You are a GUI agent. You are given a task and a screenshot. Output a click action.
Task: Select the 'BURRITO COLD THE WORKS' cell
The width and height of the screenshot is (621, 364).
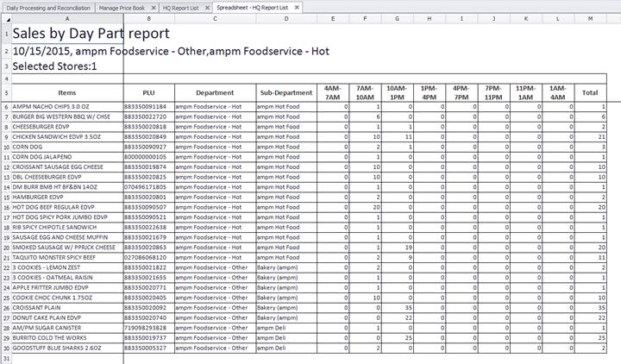[x=67, y=338]
